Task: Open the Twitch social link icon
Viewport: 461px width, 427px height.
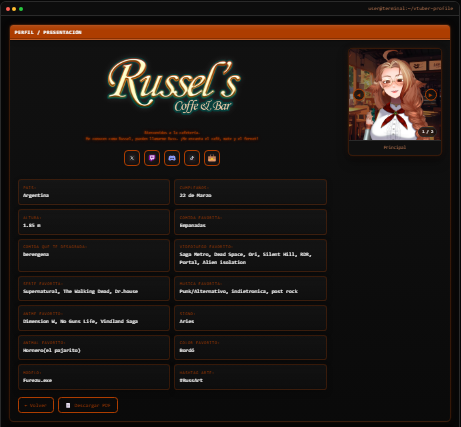Action: click(152, 158)
